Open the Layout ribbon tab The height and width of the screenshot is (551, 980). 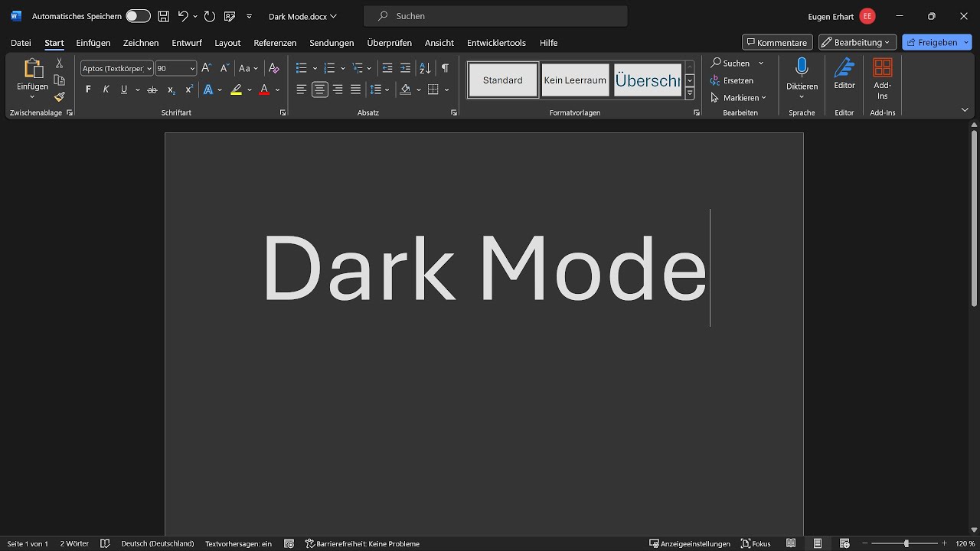pyautogui.click(x=227, y=43)
